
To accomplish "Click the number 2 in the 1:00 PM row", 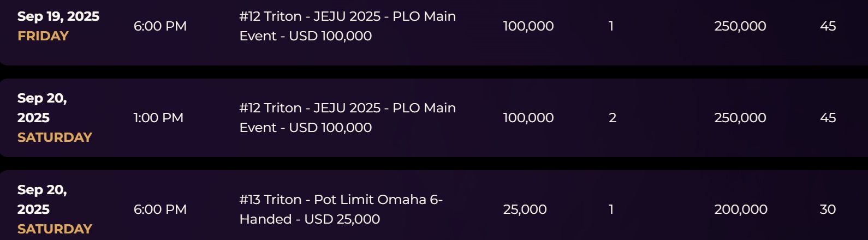I will pos(612,118).
